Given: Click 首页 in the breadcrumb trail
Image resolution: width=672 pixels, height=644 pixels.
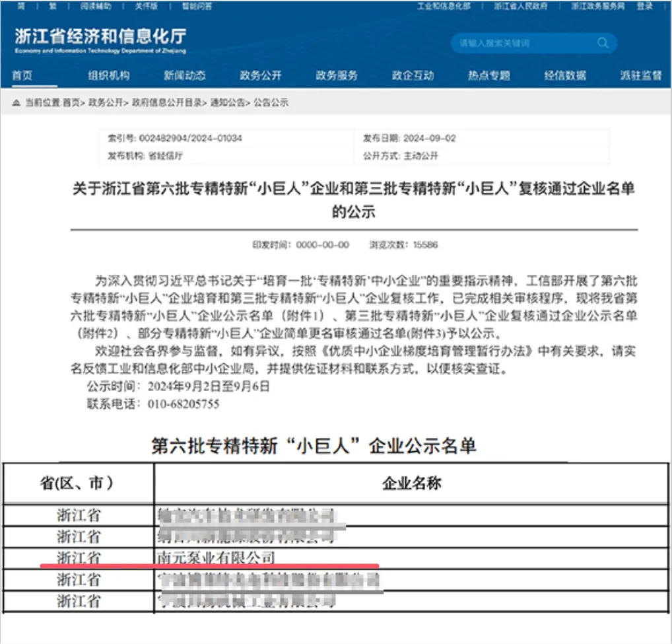Looking at the screenshot, I should (71, 103).
